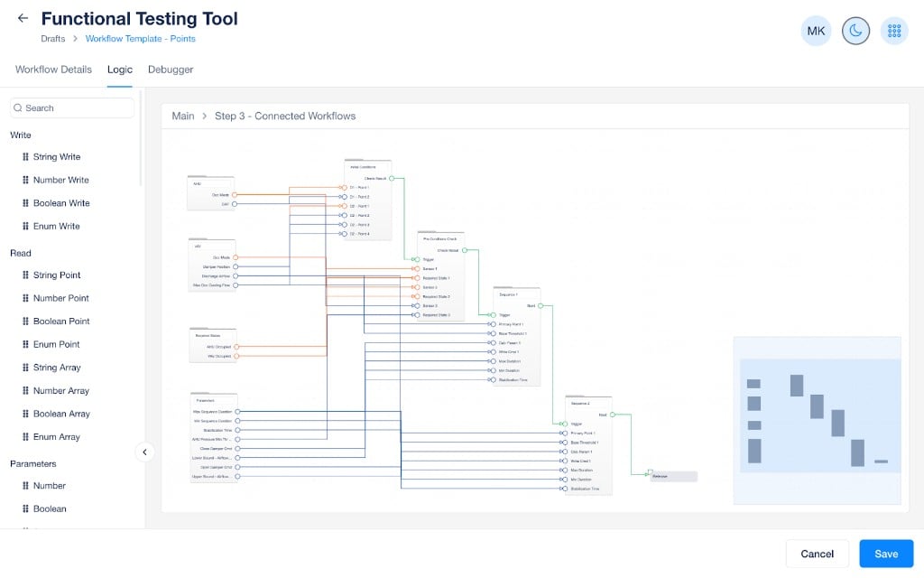This screenshot has width=924, height=578.
Task: Select the String Write item
Action: (57, 157)
